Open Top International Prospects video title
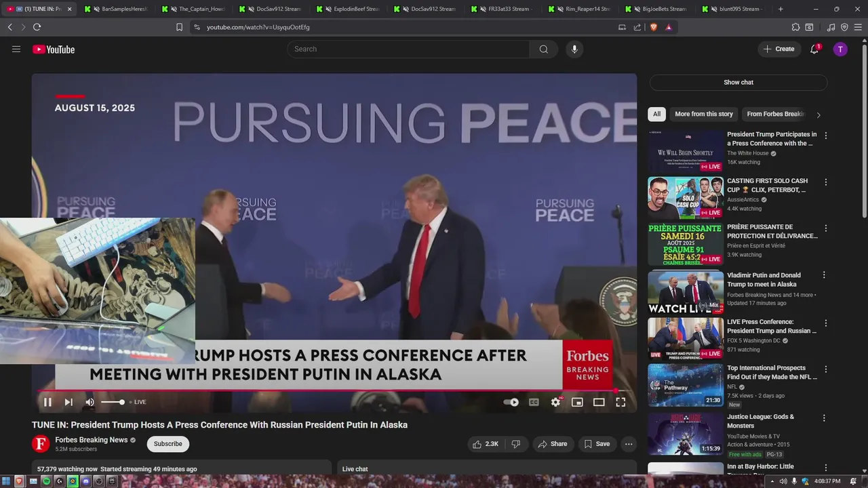This screenshot has height=488, width=868. [772, 372]
